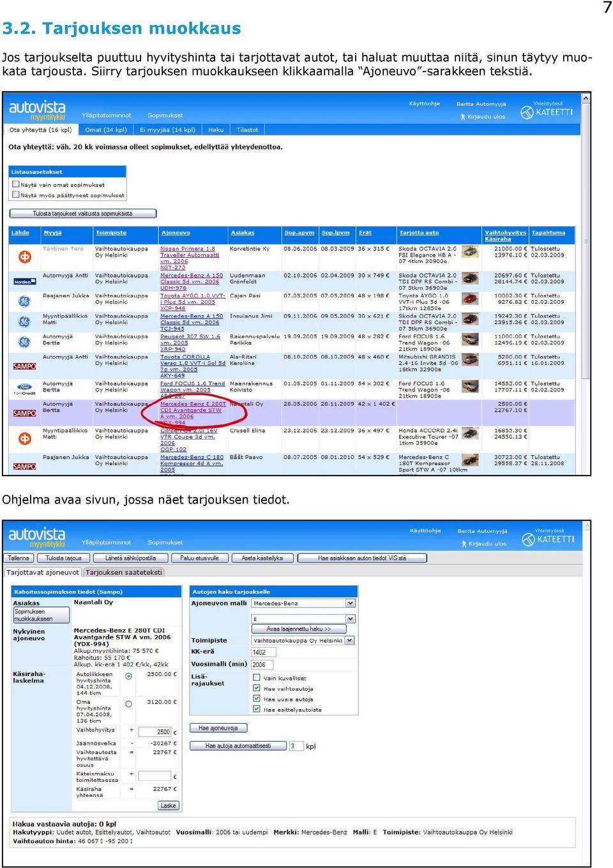Open the Honda ACCORD car thumbnail
613x868 pixels.
click(470, 434)
